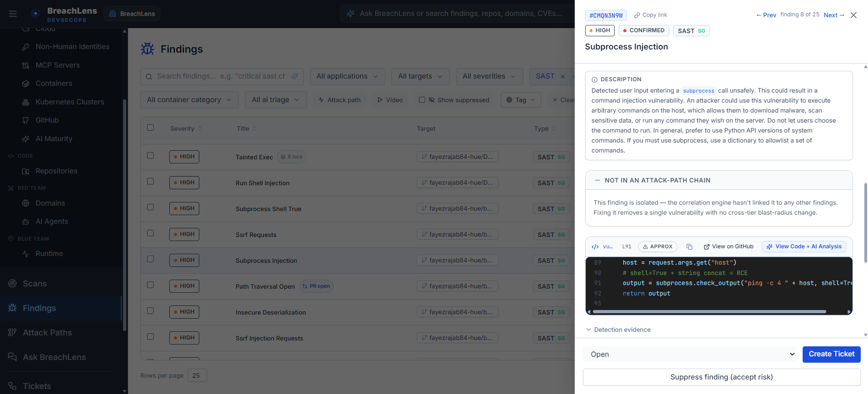Check the Subprocess Shell True row
Screen dimensions: 868x394
pyautogui.click(x=151, y=207)
